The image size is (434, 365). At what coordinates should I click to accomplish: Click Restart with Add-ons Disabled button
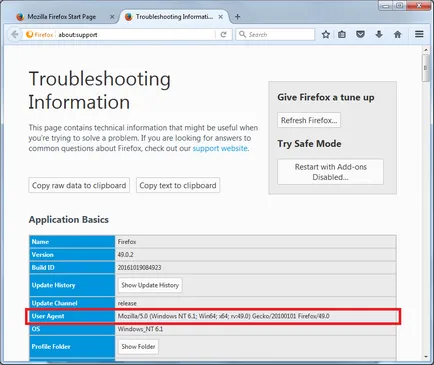(330, 172)
